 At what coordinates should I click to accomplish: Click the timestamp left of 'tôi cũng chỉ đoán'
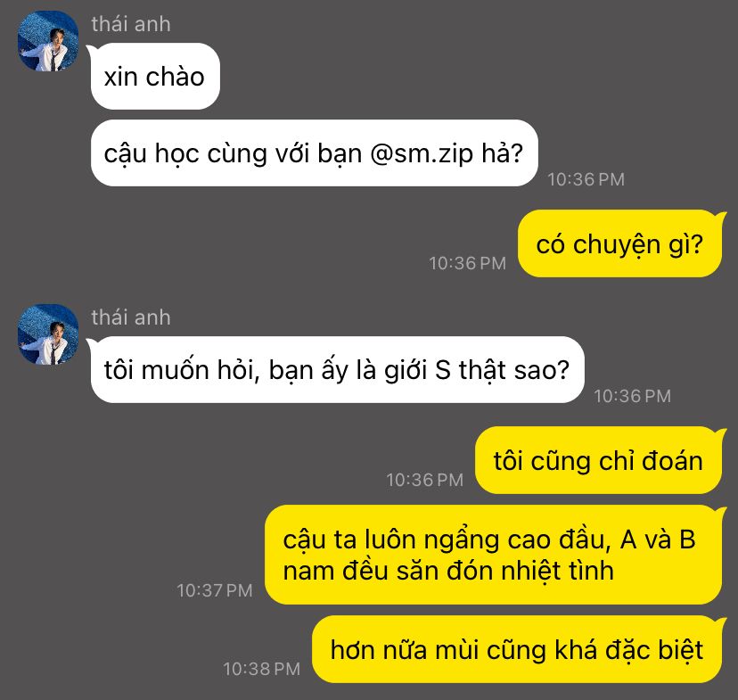(424, 480)
